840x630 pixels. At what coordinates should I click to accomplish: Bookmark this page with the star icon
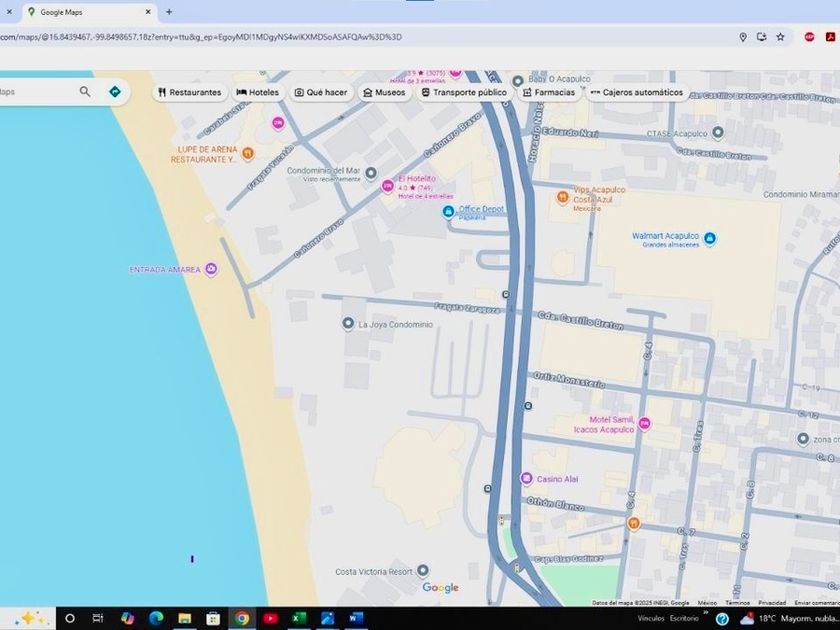780,37
